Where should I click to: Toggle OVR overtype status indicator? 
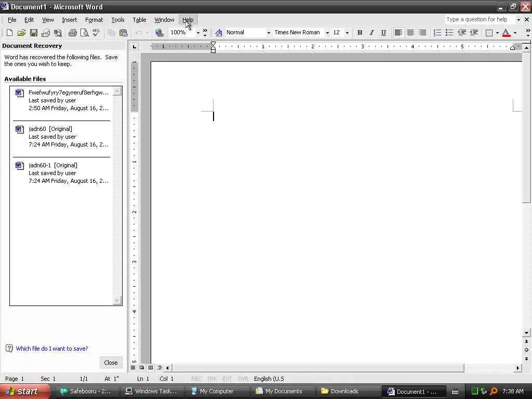point(243,379)
